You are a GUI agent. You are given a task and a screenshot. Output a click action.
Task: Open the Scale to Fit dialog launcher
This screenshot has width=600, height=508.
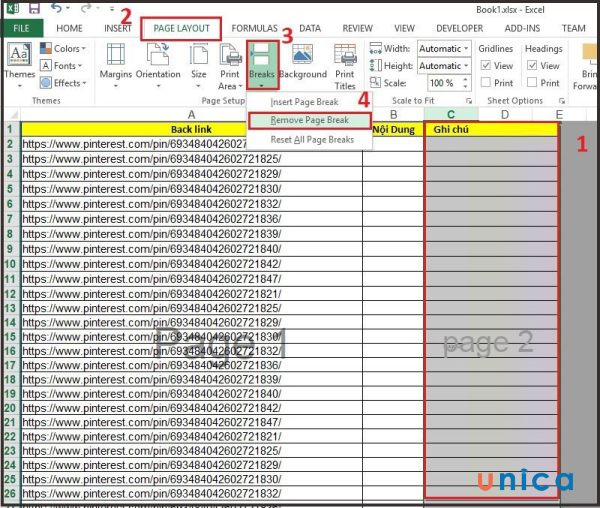click(x=468, y=101)
